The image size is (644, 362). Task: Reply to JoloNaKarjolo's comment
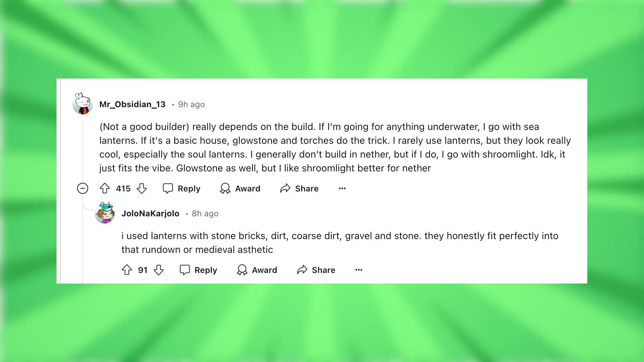pos(198,270)
